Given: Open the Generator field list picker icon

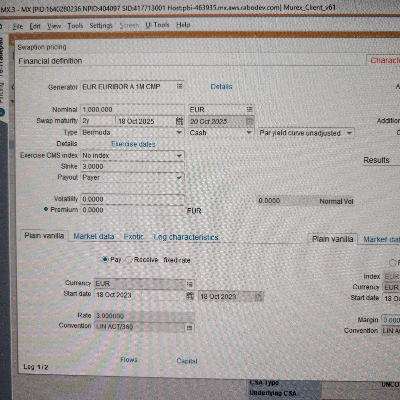Looking at the screenshot, I should coord(179,86).
